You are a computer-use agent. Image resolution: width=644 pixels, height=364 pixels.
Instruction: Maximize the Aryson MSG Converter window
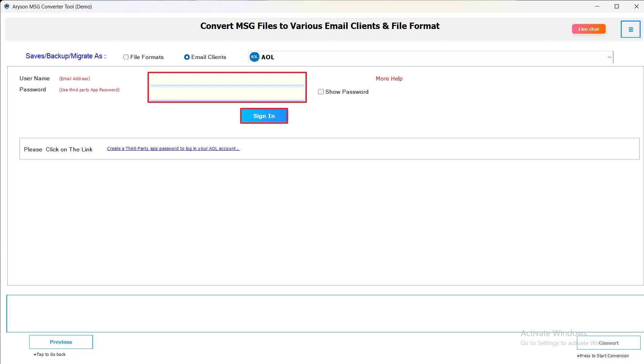(617, 6)
